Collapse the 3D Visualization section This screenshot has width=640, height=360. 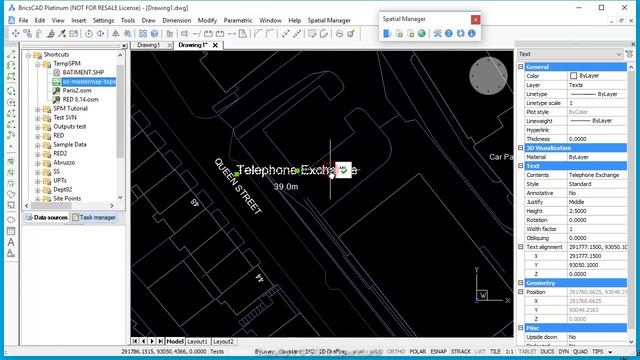pos(520,148)
